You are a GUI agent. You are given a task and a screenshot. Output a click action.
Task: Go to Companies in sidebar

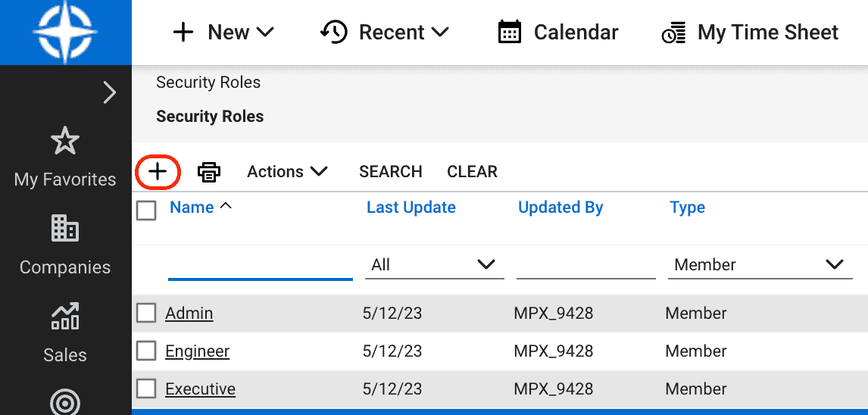click(65, 245)
